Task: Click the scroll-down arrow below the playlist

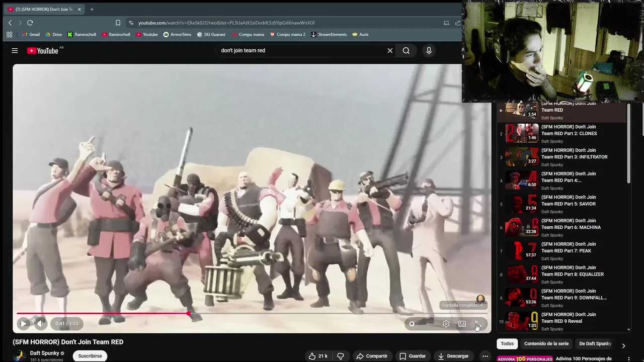Action: [x=628, y=330]
